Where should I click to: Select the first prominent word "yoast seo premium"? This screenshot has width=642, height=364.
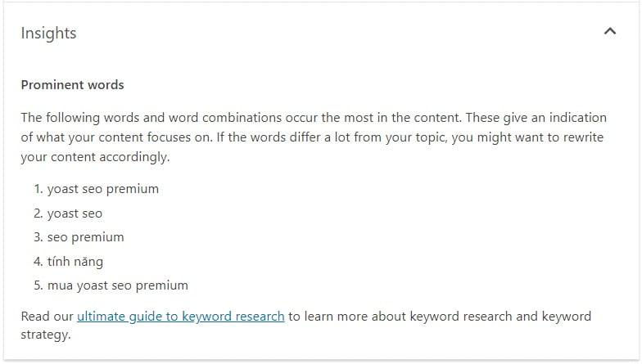(x=102, y=189)
